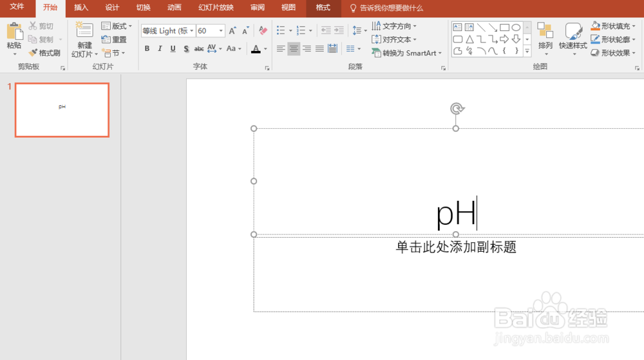This screenshot has width=644, height=360.
Task: Clear all formatting with the eraser icon
Action: pos(263,31)
